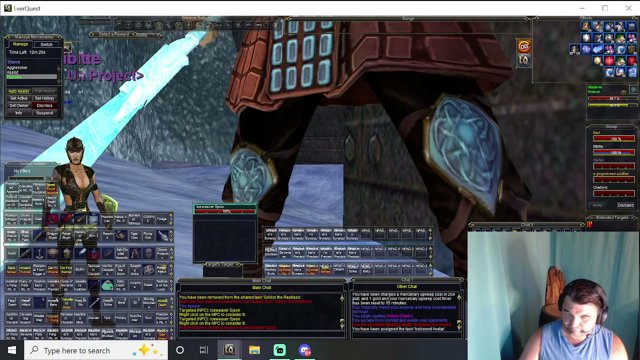Click the leftmost buff icon in Effects third row
Image resolution: width=640 pixels, height=360 pixels.
(575, 49)
